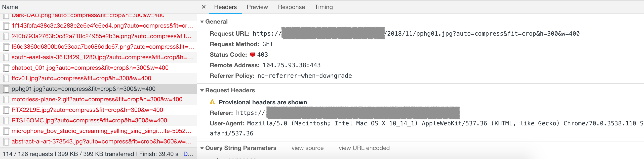Click the Name column header
The image size is (644, 159).
click(10, 7)
